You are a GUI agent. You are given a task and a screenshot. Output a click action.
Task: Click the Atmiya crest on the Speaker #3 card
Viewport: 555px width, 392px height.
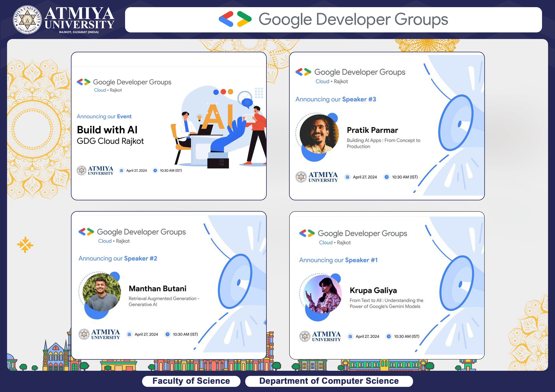pos(301,177)
